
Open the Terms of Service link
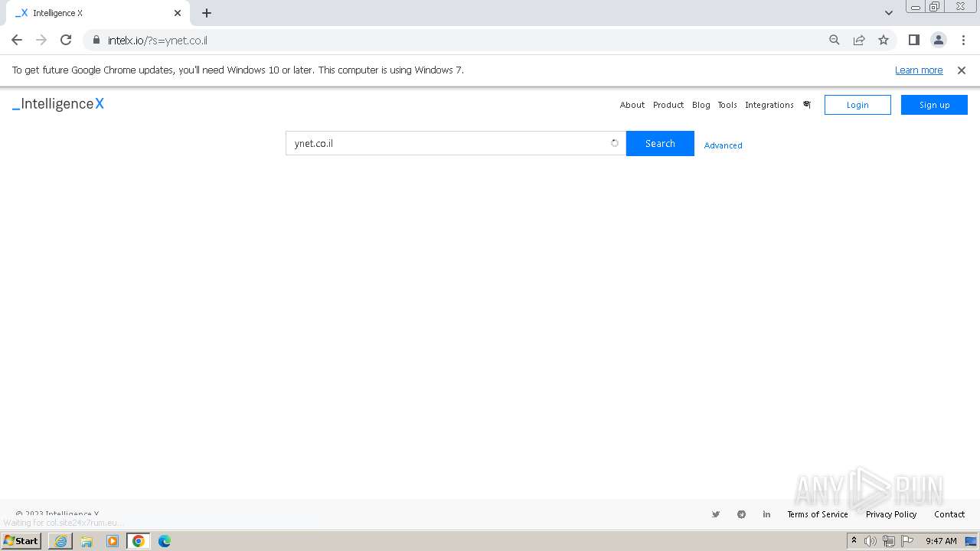coord(818,514)
